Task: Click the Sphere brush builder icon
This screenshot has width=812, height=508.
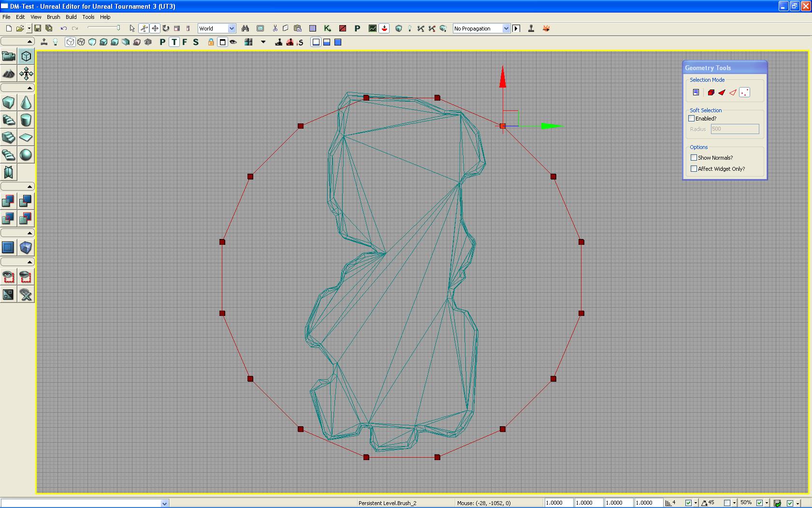Action: point(26,155)
